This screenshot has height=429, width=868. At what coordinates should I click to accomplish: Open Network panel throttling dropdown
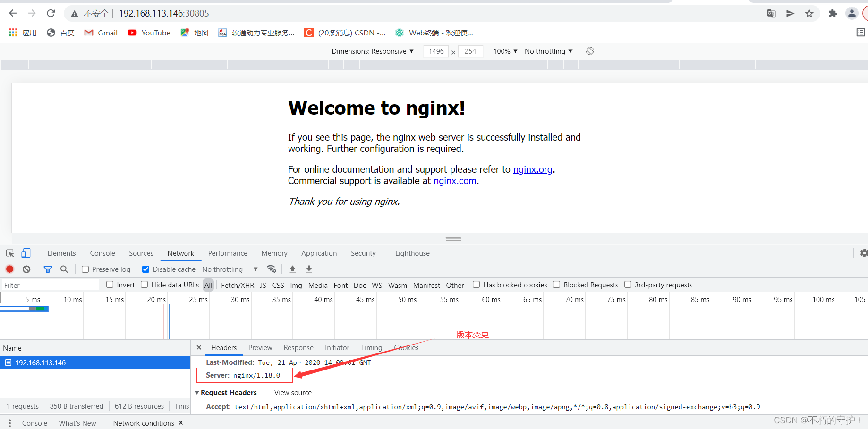pyautogui.click(x=230, y=269)
